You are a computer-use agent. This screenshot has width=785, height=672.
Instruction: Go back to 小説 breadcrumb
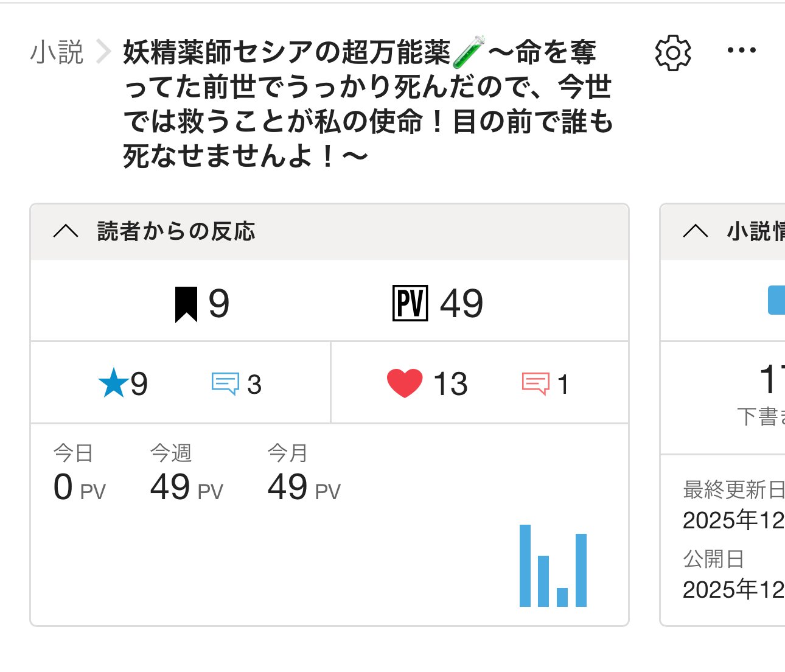57,52
